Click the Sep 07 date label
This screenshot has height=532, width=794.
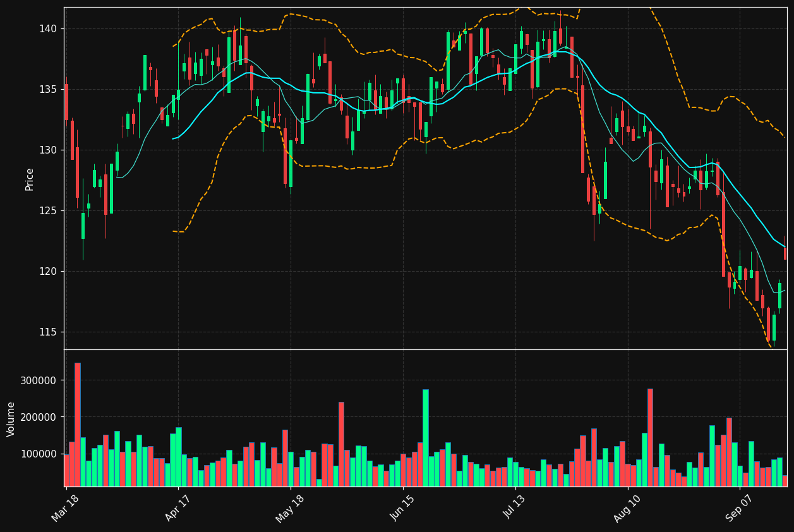[739, 507]
